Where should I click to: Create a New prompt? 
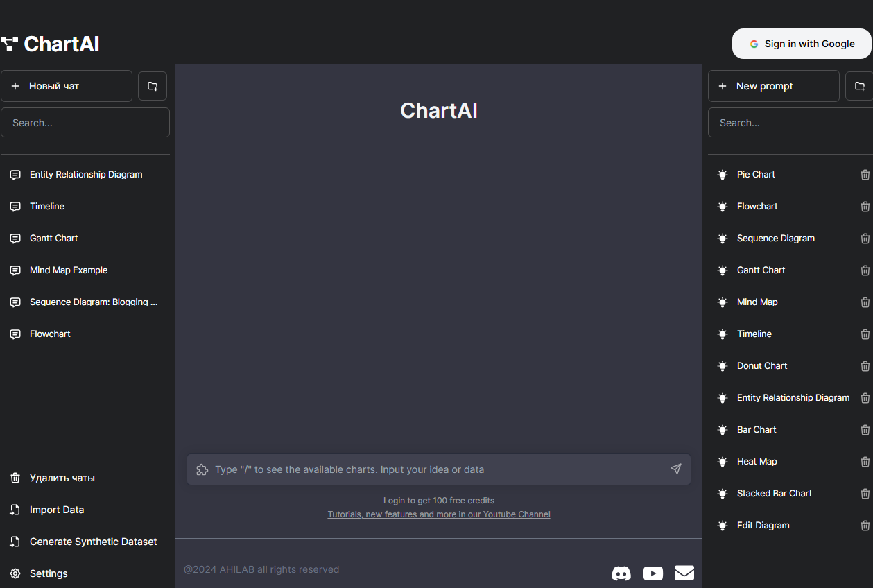pos(773,86)
